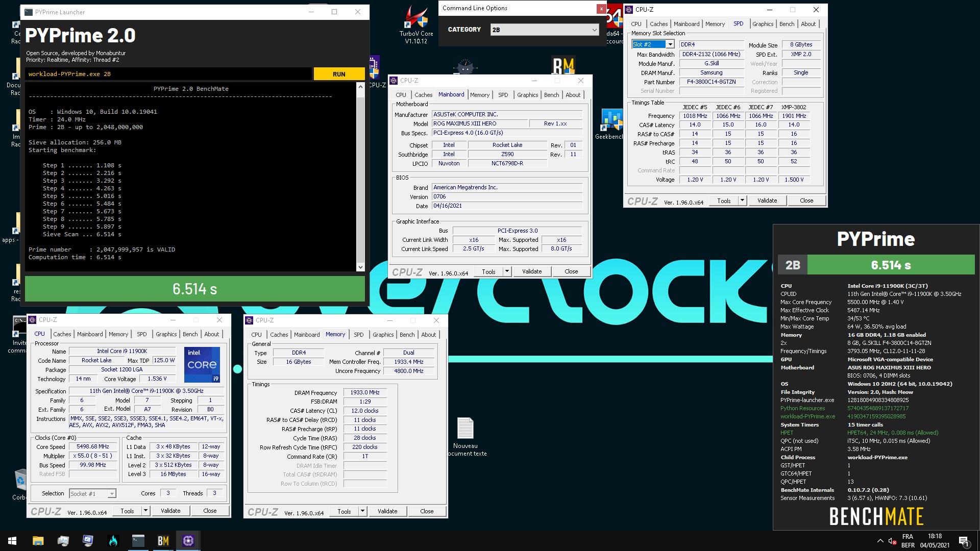Open Graphics tab in Mainboard CPU-Z window
The height and width of the screenshot is (551, 980).
tap(527, 95)
